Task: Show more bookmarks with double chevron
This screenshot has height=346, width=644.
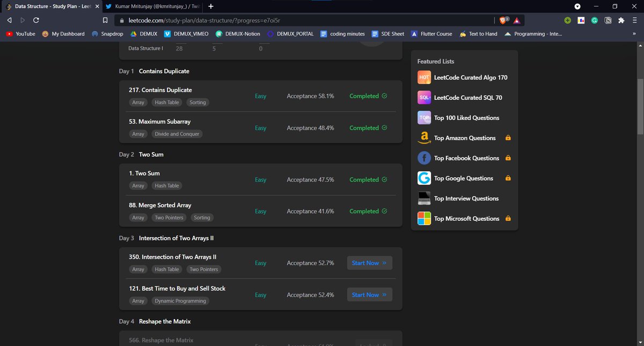Action: (634, 34)
